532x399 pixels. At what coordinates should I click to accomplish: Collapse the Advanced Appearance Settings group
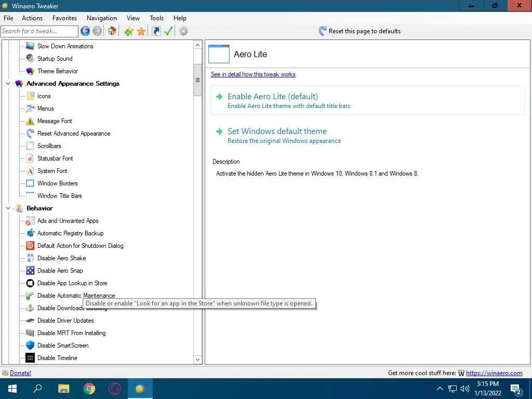(x=8, y=84)
